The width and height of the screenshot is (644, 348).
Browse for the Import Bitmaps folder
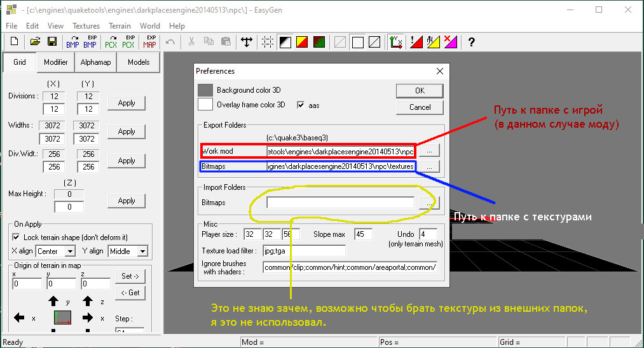pos(429,203)
